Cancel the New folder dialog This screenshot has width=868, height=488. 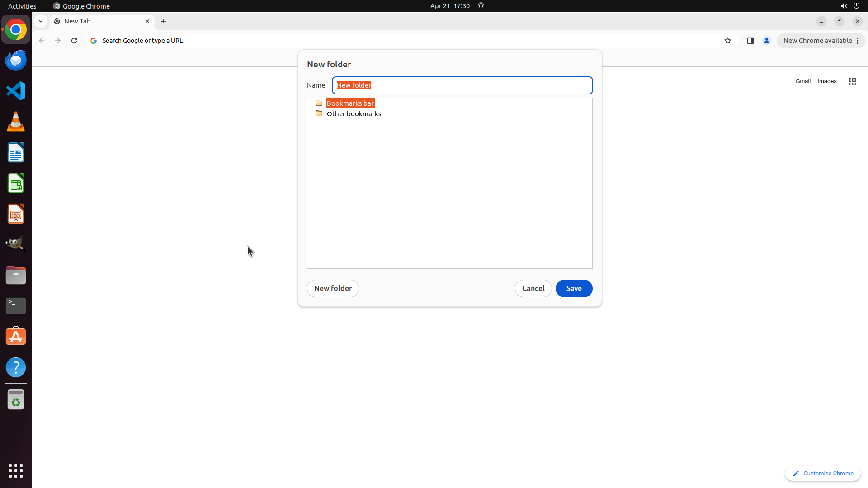(x=533, y=288)
